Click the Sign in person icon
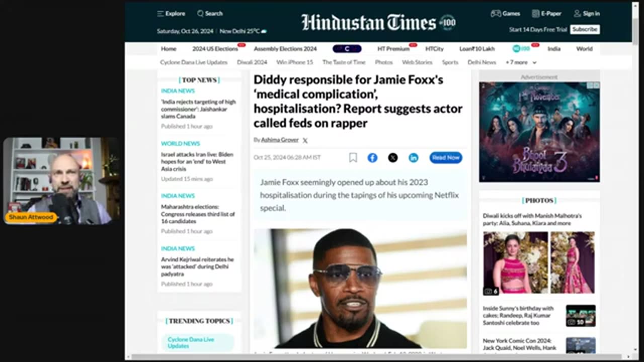 tap(577, 14)
